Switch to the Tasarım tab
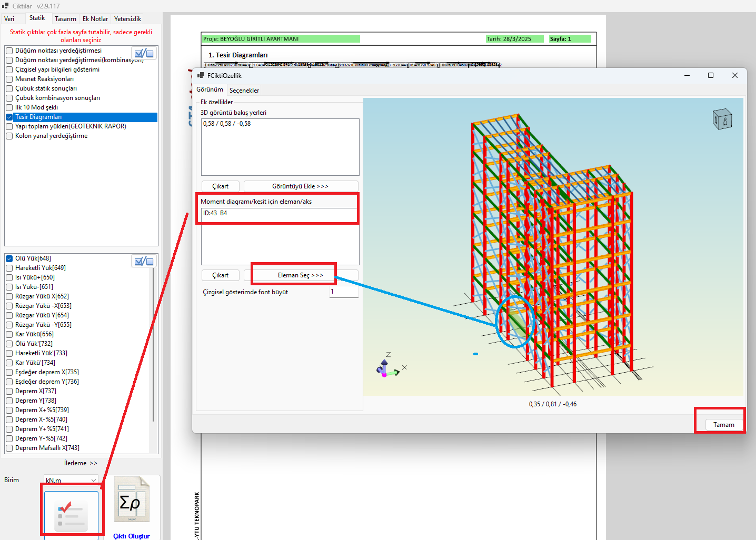756x540 pixels. pyautogui.click(x=65, y=19)
